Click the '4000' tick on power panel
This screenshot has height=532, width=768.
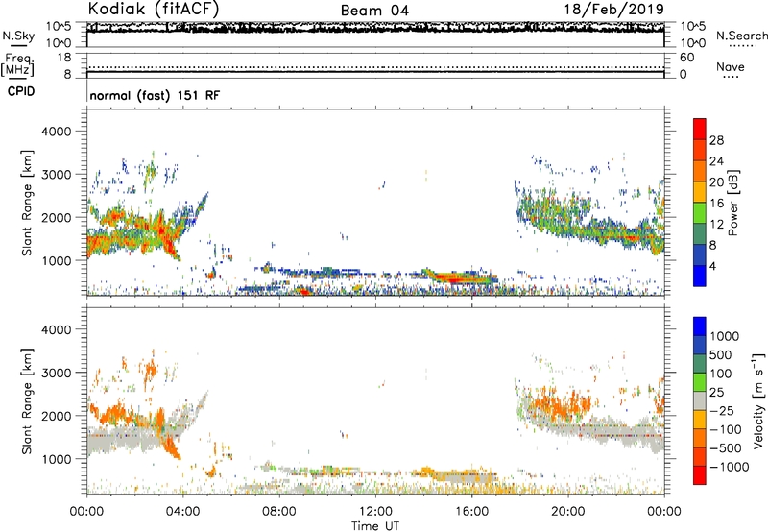point(56,132)
